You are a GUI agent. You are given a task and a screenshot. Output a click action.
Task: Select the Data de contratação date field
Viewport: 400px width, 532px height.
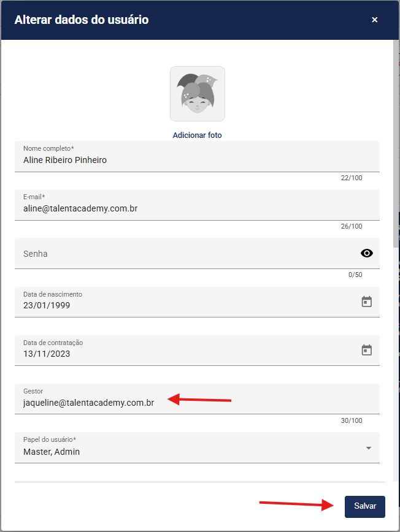[x=184, y=353]
